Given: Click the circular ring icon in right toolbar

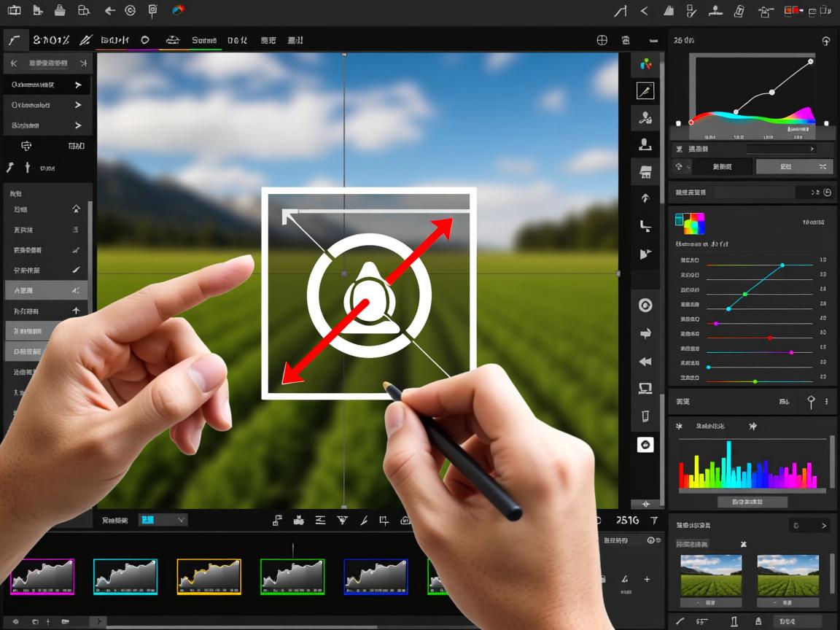Looking at the screenshot, I should 645,306.
